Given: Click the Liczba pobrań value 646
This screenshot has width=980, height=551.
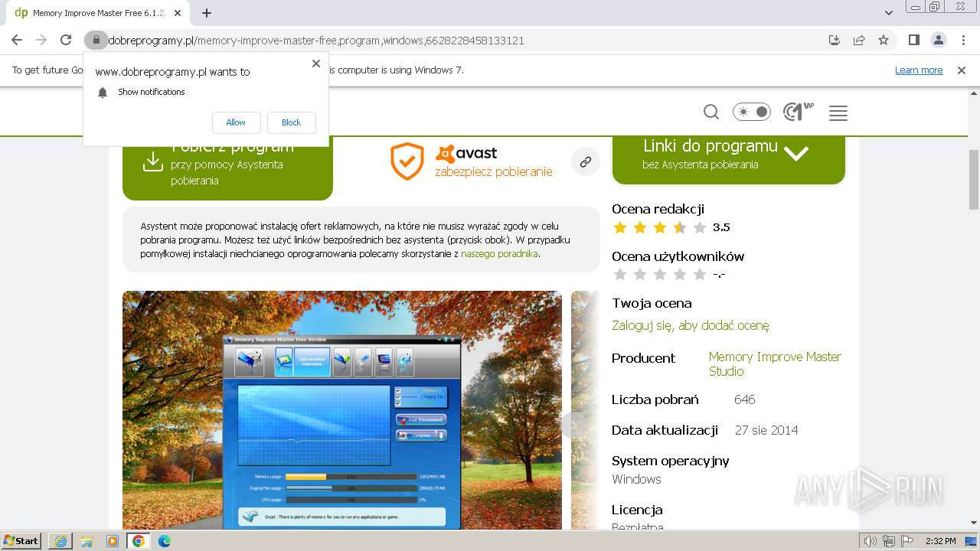Looking at the screenshot, I should tap(745, 399).
